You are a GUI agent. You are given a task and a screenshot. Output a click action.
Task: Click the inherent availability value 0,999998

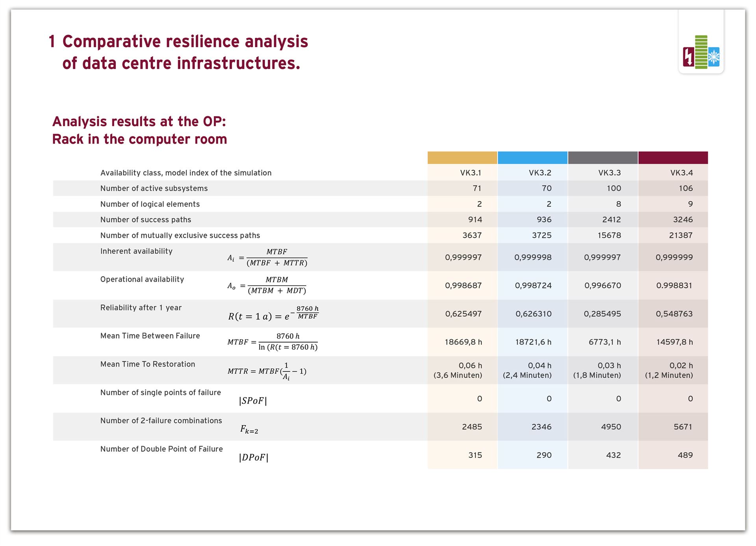point(533,257)
